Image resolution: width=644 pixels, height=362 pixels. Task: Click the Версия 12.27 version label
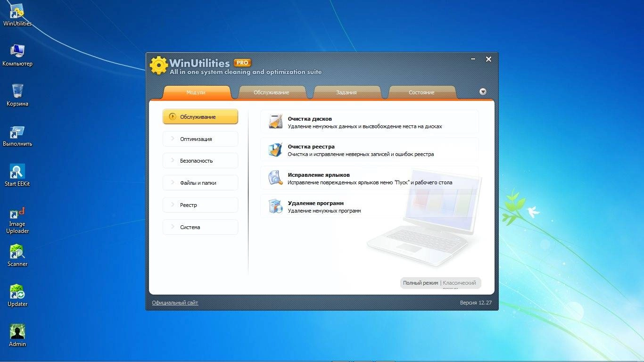tap(476, 303)
